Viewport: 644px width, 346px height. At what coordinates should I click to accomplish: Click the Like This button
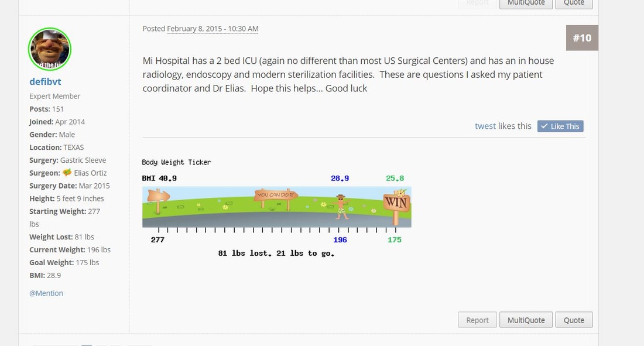pos(560,126)
